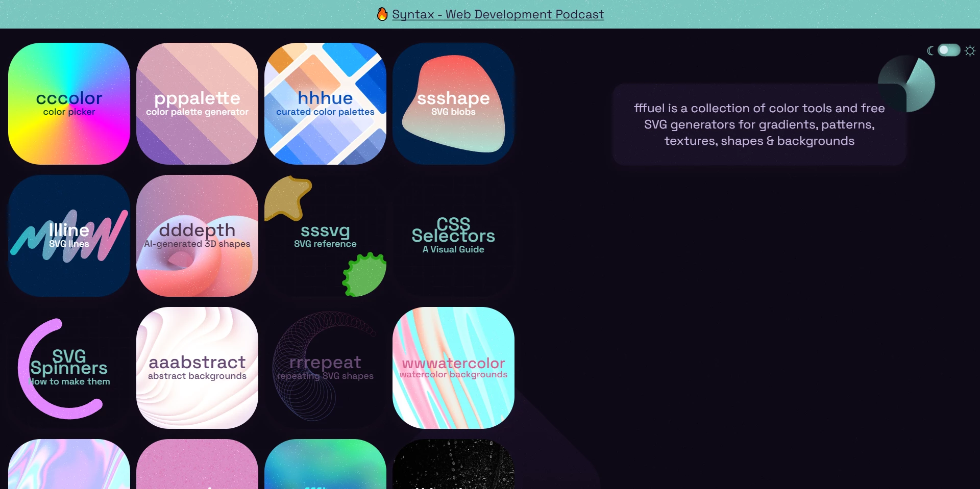980x489 pixels.
Task: Open the black speckled texture tile
Action: pyautogui.click(x=453, y=464)
